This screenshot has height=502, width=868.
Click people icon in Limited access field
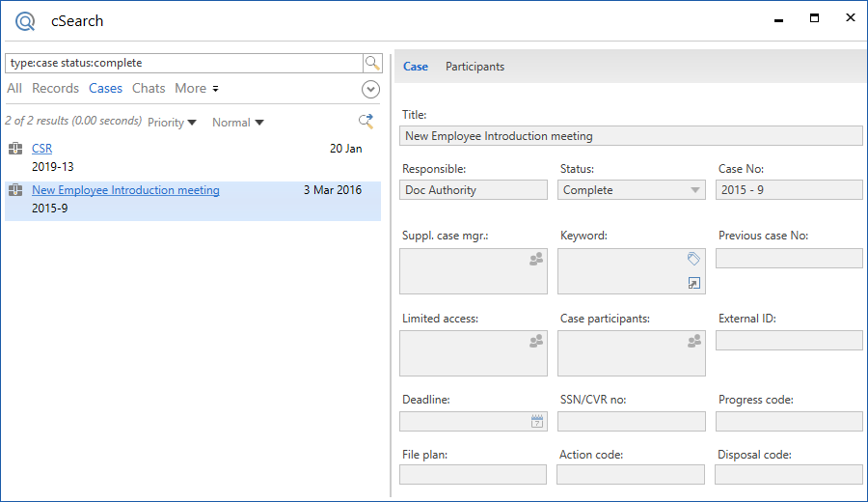pyautogui.click(x=536, y=341)
